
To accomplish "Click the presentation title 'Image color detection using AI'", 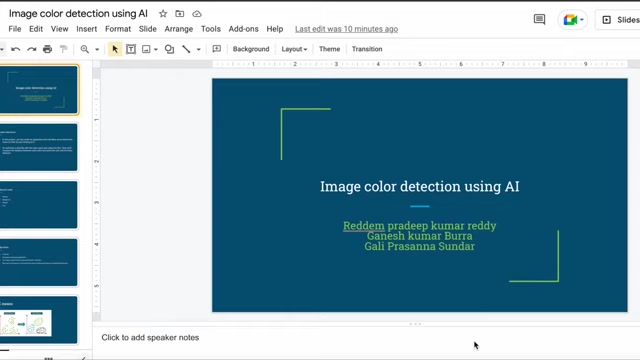I will [x=78, y=13].
